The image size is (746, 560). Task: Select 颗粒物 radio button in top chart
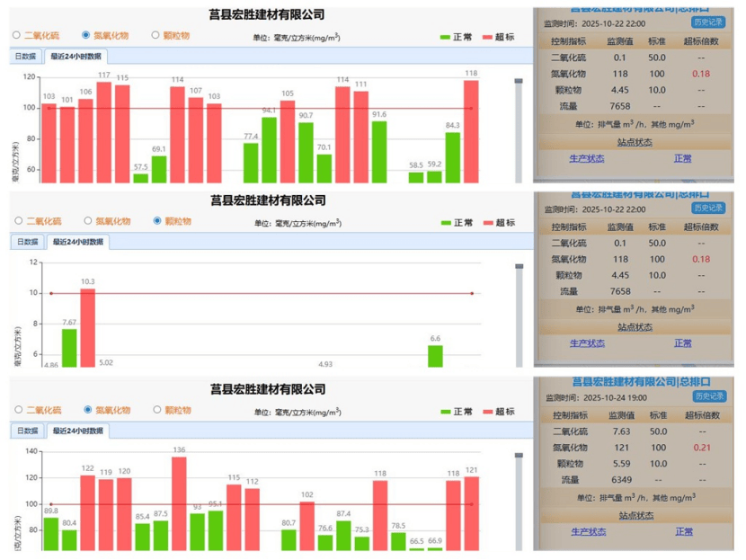click(x=155, y=36)
